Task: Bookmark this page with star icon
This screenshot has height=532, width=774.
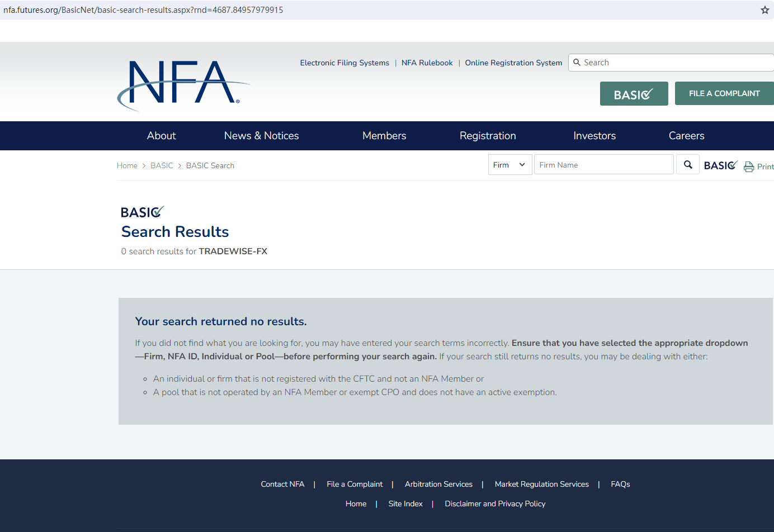Action: click(764, 10)
